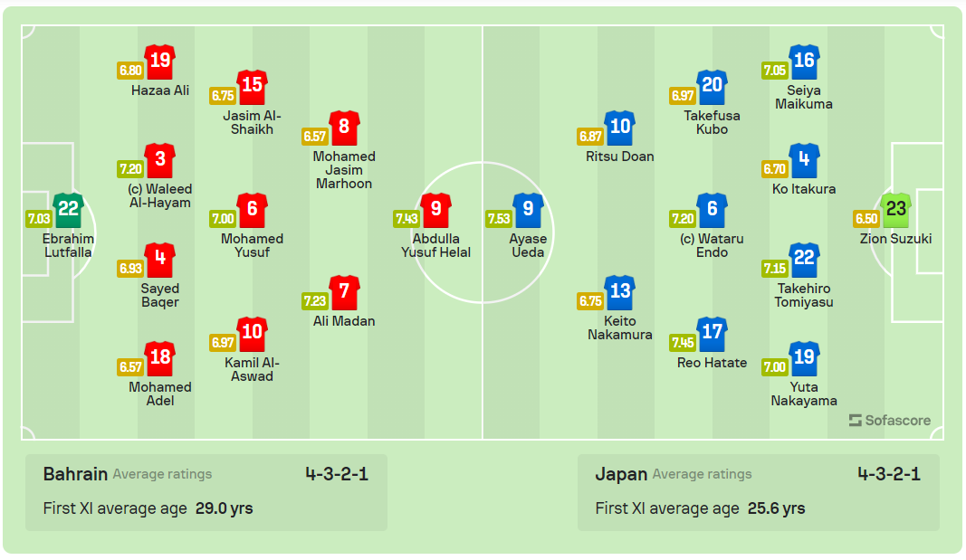The width and height of the screenshot is (966, 560).
Task: Click the Bahrain team name
Action: point(75,474)
